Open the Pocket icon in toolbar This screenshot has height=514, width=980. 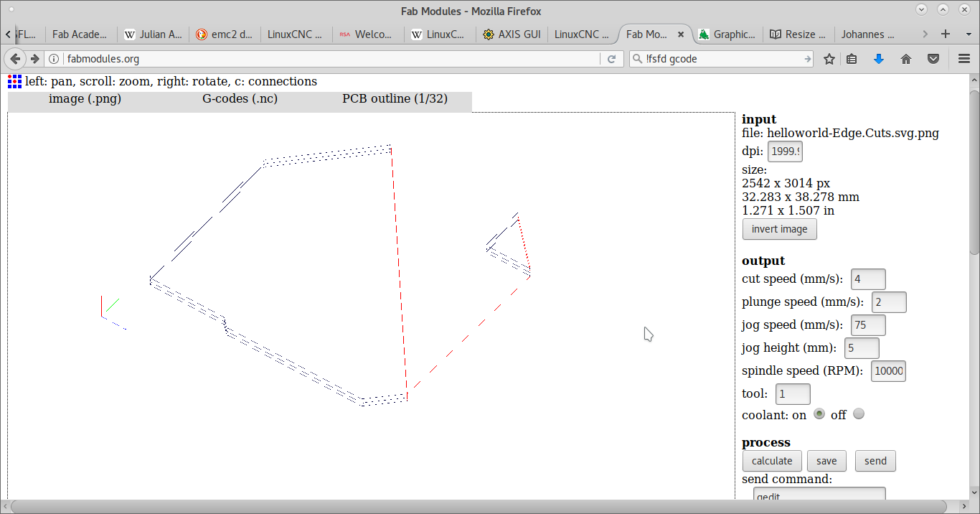[933, 59]
